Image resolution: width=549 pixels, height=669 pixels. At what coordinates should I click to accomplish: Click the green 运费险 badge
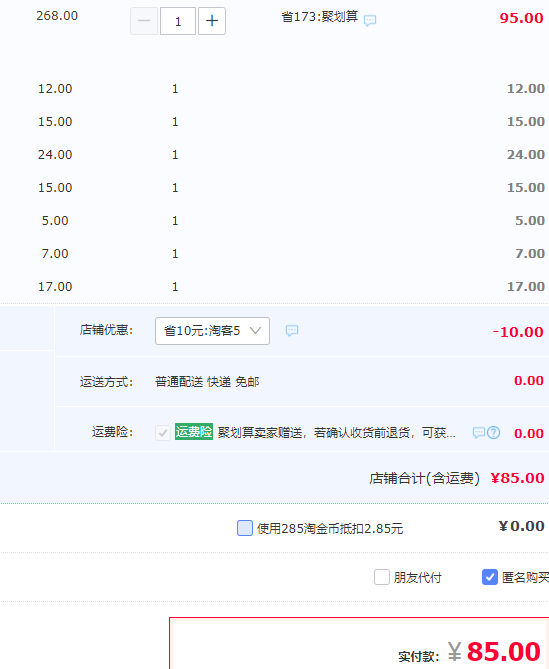coord(194,432)
